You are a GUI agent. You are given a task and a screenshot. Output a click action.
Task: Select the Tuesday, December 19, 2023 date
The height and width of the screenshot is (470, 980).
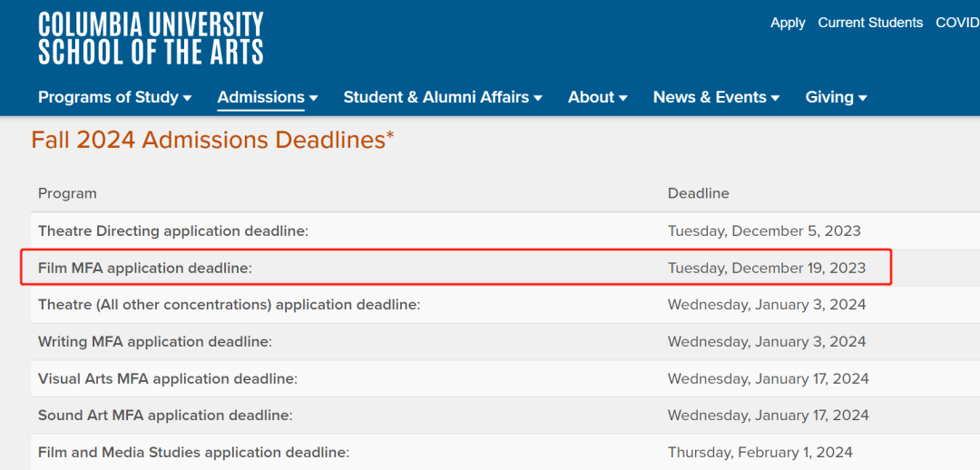[x=767, y=269]
